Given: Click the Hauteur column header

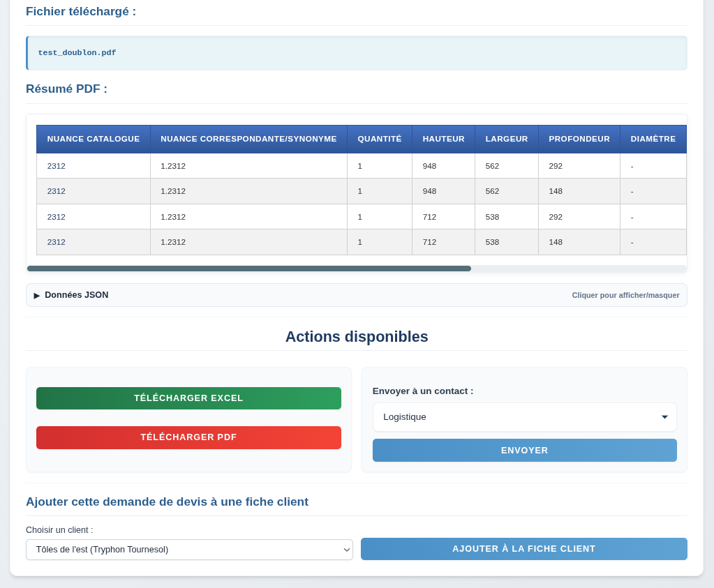Looking at the screenshot, I should (443, 139).
